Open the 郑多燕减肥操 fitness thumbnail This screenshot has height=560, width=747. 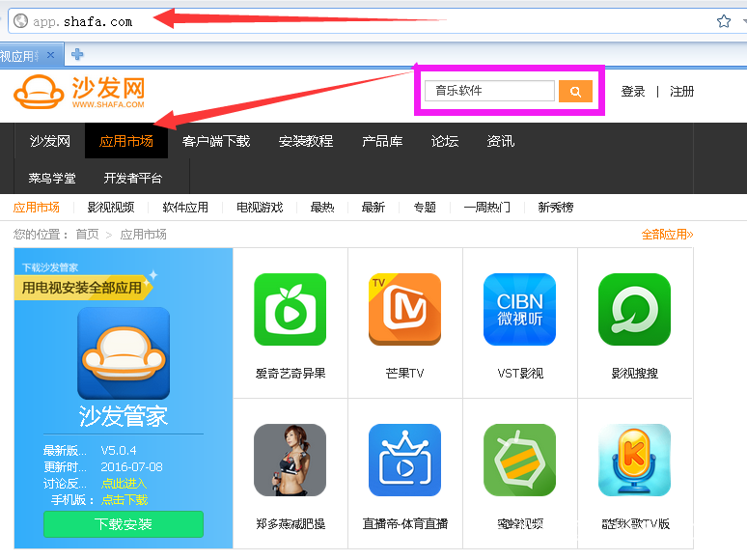pyautogui.click(x=290, y=460)
